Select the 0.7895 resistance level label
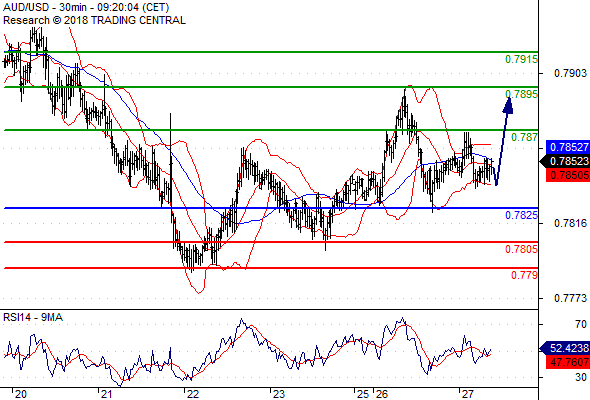590x400 pixels. (522, 94)
